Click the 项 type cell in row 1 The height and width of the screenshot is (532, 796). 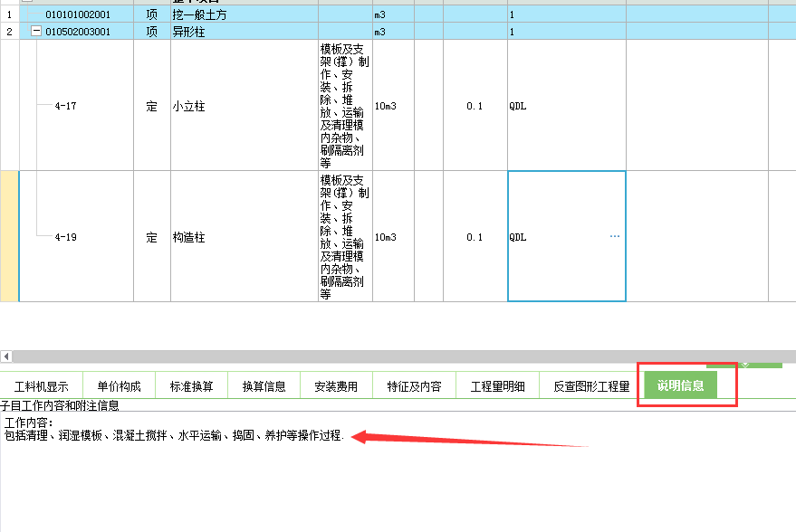click(x=152, y=14)
